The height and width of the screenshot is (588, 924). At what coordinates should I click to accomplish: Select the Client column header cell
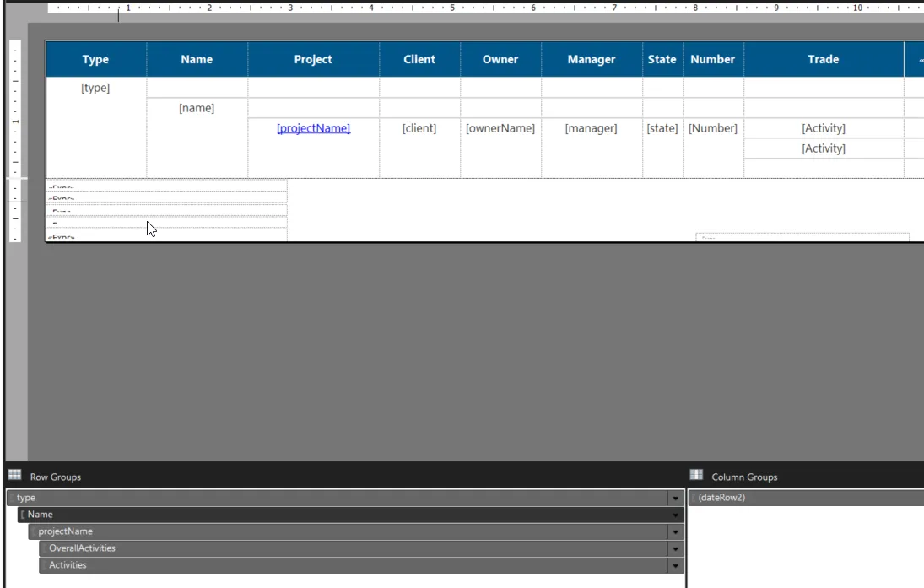pos(419,59)
